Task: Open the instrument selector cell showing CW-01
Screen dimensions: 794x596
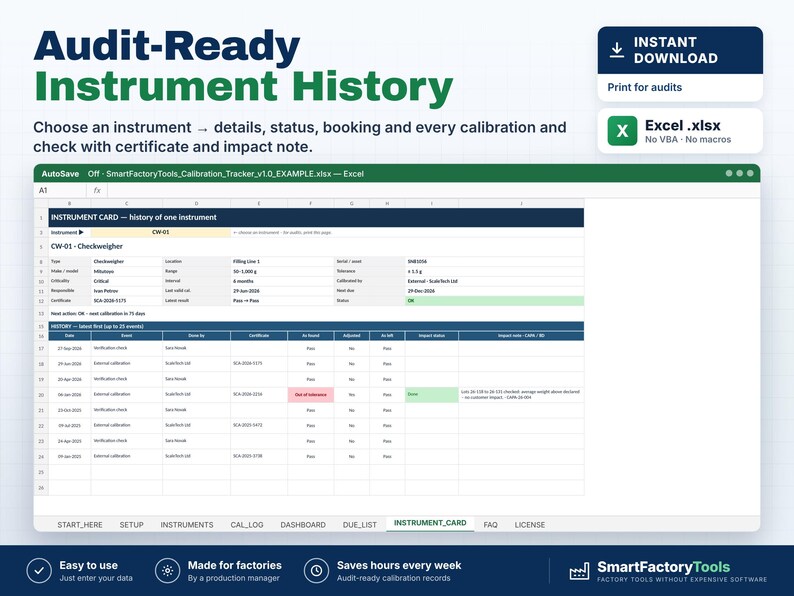Action: pyautogui.click(x=161, y=232)
